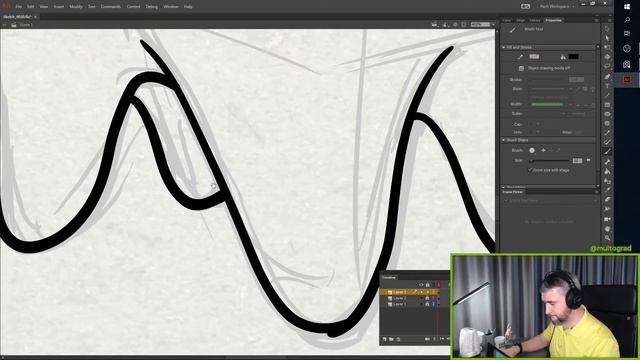Select the Zoom magnifier tool

tap(607, 238)
